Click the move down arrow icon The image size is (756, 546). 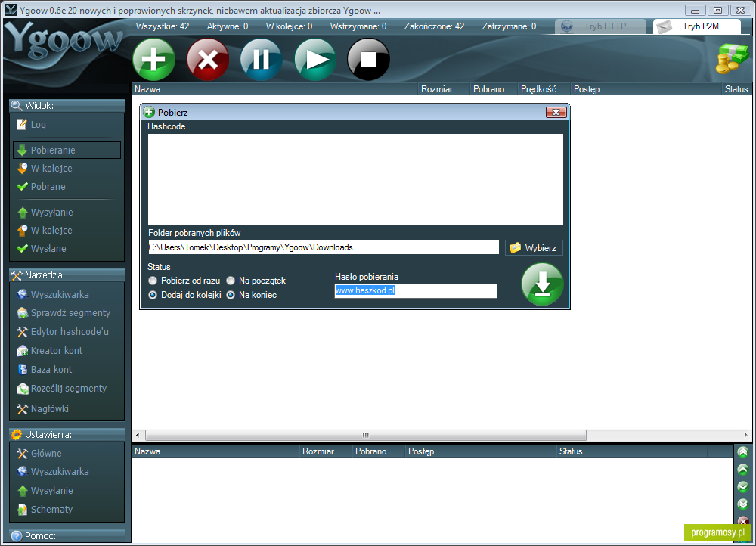tap(743, 504)
